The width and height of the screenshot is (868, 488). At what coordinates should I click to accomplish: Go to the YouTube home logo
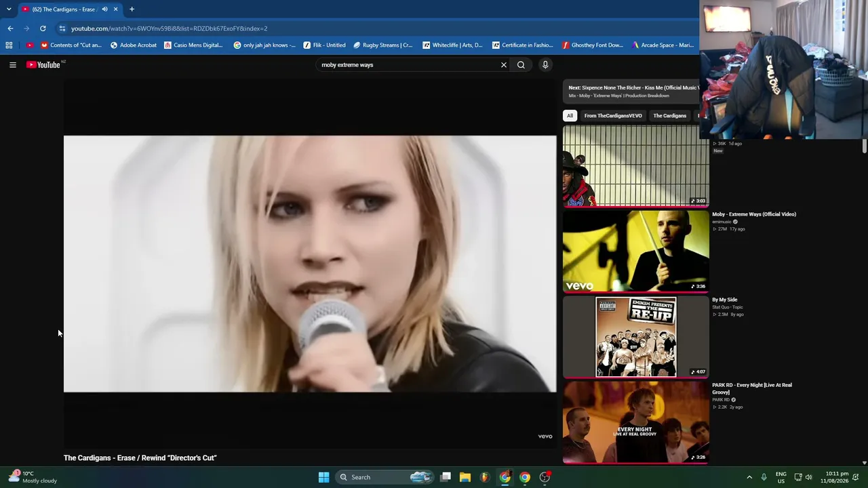[x=43, y=65]
